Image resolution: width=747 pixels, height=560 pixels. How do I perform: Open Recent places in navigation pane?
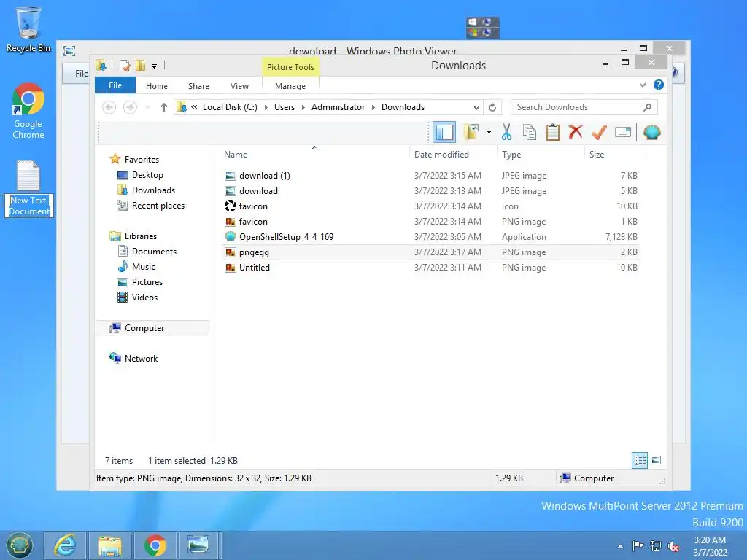pyautogui.click(x=158, y=205)
